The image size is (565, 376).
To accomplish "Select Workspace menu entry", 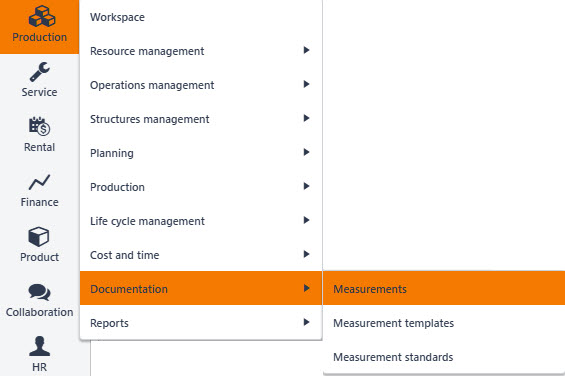I will pyautogui.click(x=201, y=17).
